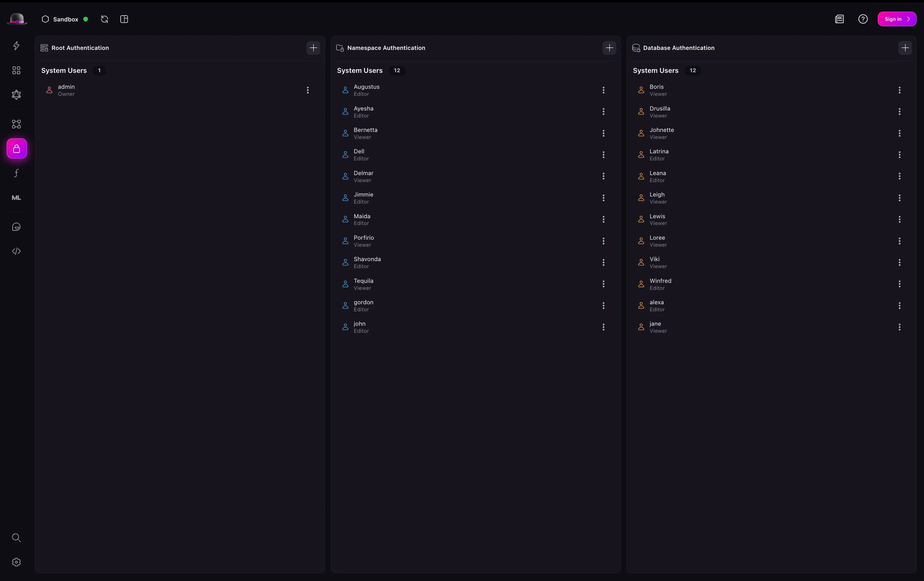Open the Designer diagram icon
Image resolution: width=924 pixels, height=581 pixels.
[x=16, y=124]
